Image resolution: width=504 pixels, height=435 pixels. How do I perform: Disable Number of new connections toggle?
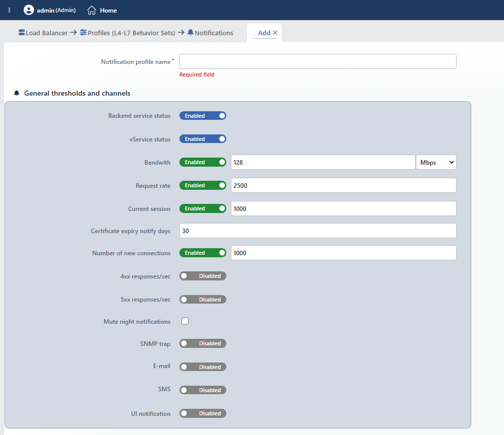[x=203, y=253]
